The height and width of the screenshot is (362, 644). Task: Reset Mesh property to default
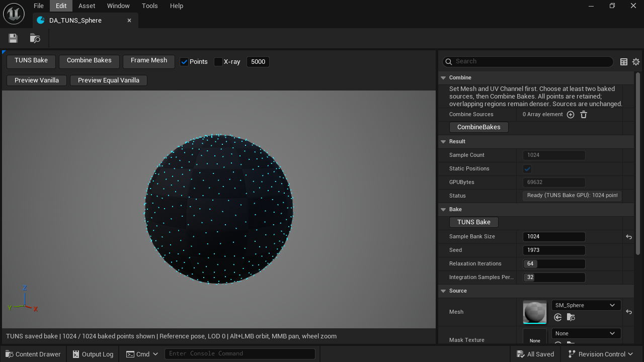tap(629, 312)
